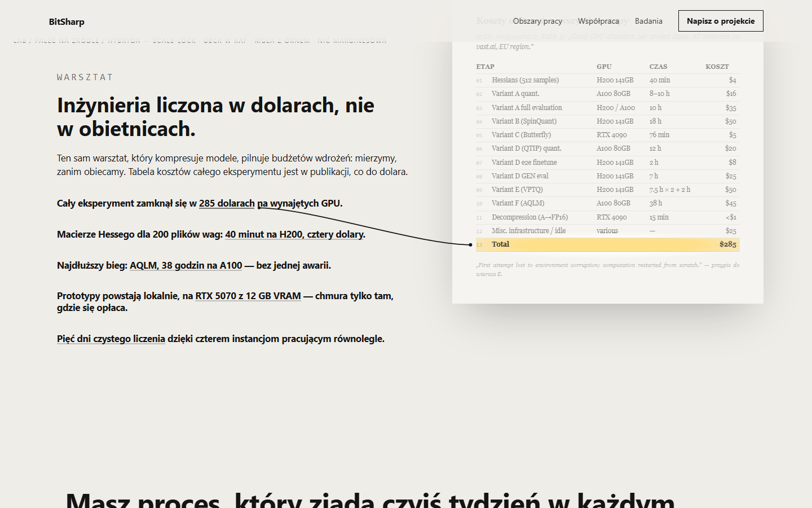Click paragraph starting 'Ten sam warsztat'
This screenshot has height=508, width=812.
pyautogui.click(x=232, y=165)
